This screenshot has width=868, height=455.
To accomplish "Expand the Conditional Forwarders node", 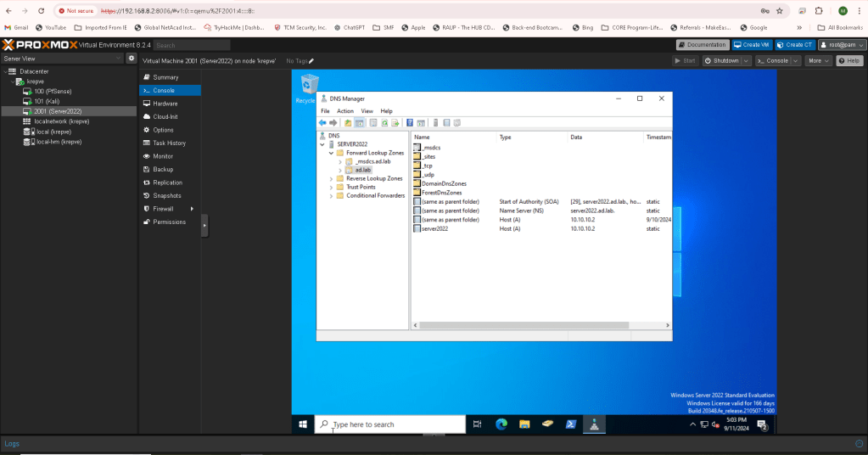I will pos(330,195).
